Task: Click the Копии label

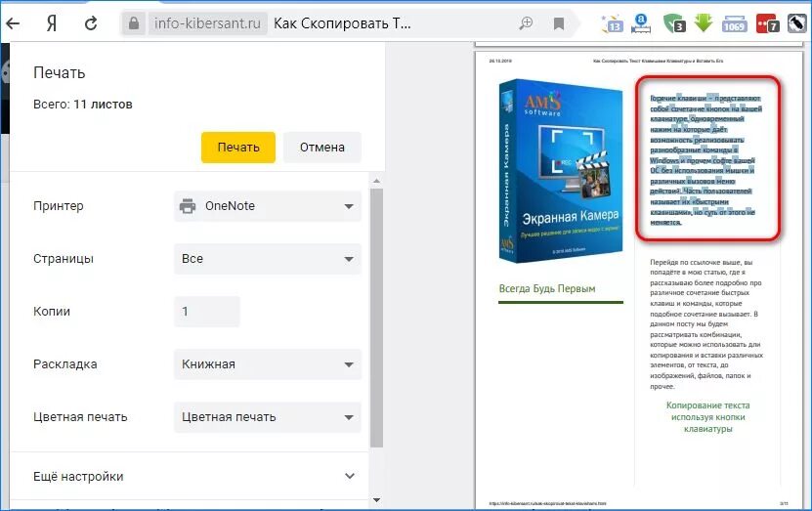Action: (x=52, y=312)
